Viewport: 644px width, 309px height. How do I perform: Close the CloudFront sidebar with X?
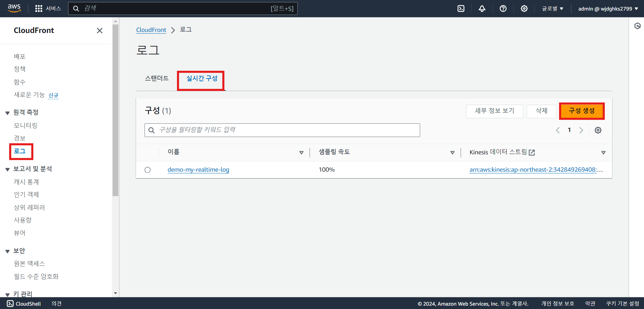pyautogui.click(x=100, y=31)
